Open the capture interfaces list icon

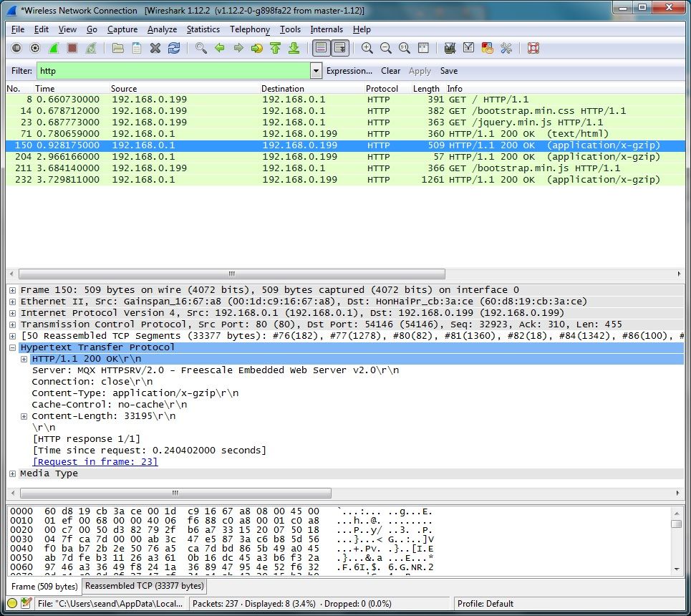[x=16, y=48]
